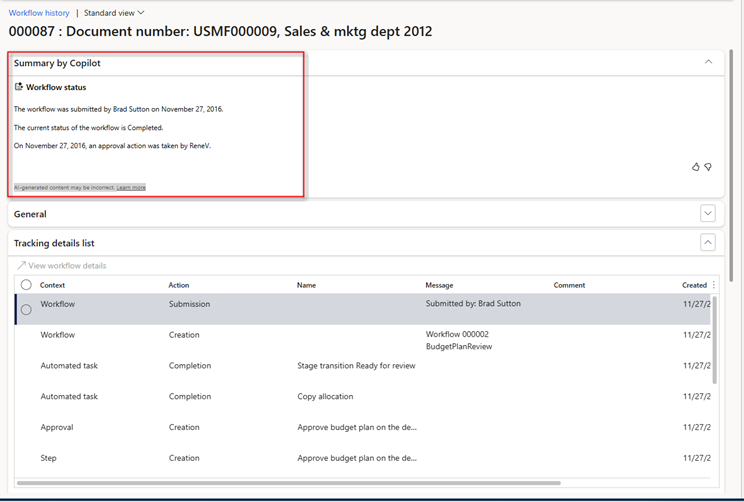Click the Summary by Copilot heading
The width and height of the screenshot is (744, 502).
[57, 63]
